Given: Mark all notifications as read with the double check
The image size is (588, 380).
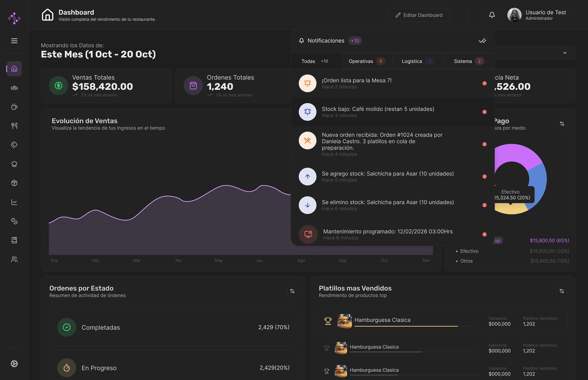Looking at the screenshot, I should pos(483,40).
